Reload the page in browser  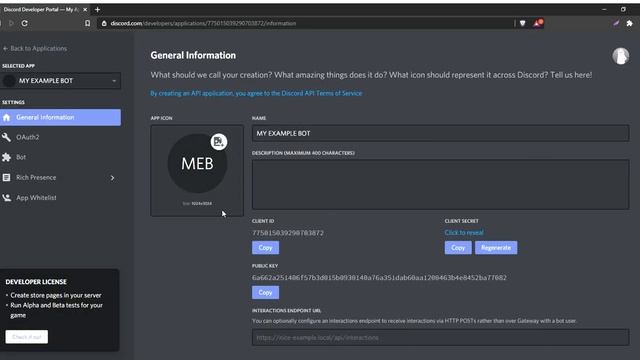[x=24, y=23]
